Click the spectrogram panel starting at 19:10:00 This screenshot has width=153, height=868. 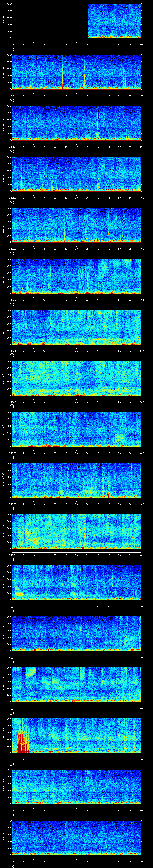[x=76, y=72]
